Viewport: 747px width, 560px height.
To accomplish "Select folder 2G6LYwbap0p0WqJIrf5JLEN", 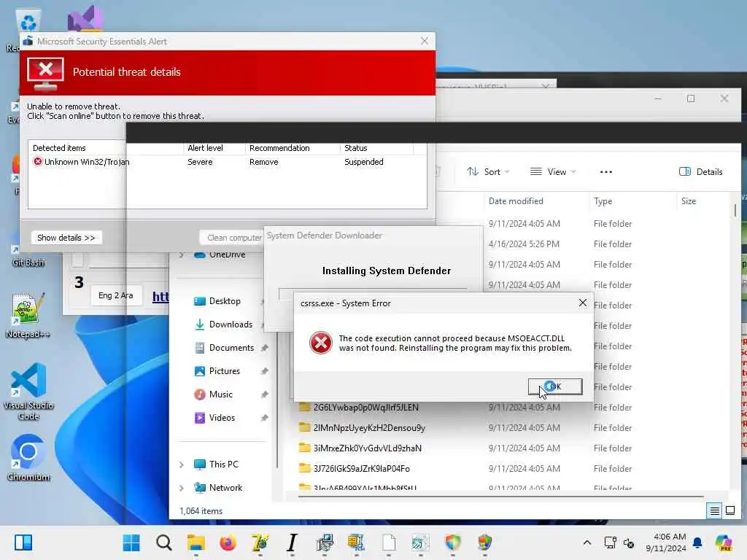I will click(x=365, y=408).
